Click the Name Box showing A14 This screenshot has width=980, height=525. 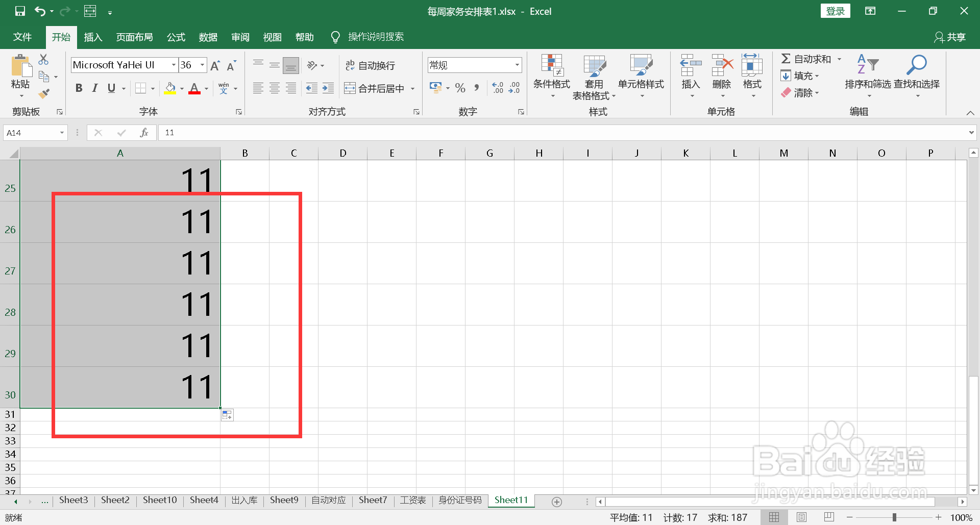click(x=31, y=132)
